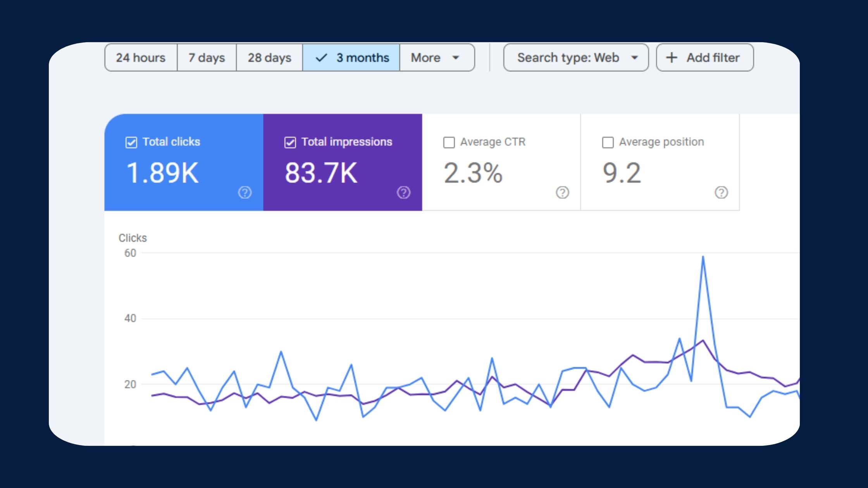Click the 1.89K total clicks value
Screen dimensions: 868x488
(x=162, y=173)
